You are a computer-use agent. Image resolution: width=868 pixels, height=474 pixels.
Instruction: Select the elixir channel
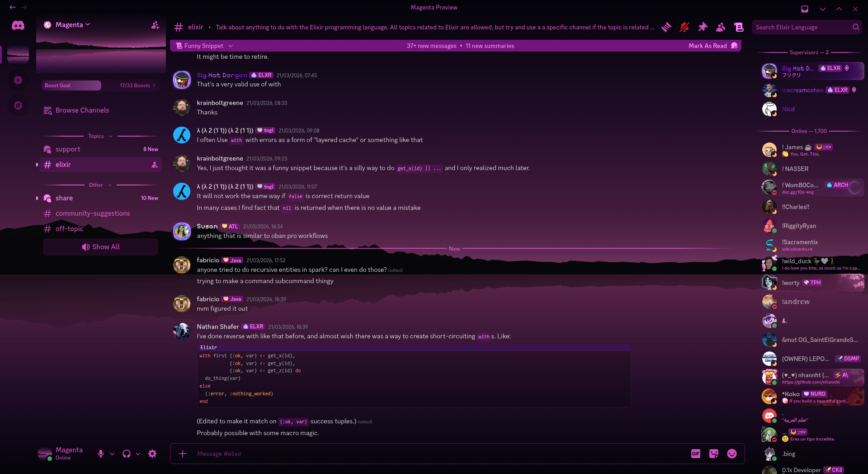[x=100, y=165]
